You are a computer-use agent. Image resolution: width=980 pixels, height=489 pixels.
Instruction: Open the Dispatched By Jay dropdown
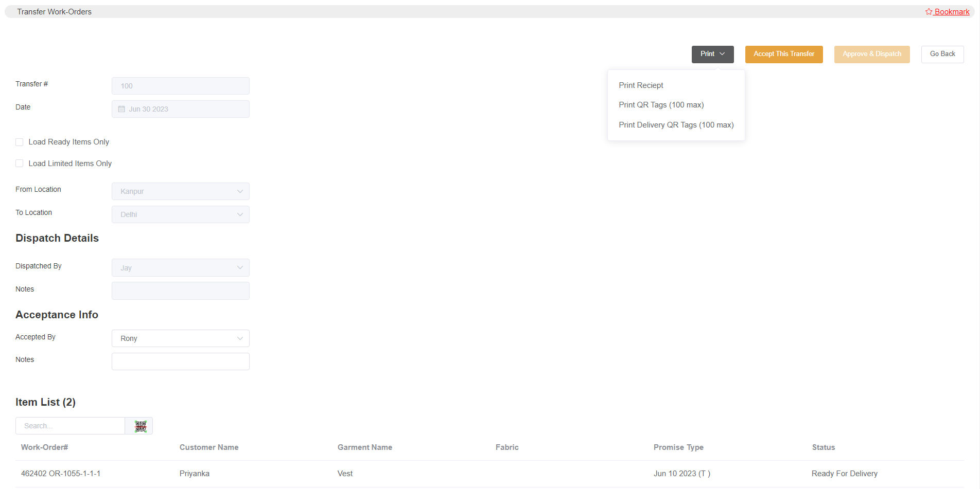[180, 268]
